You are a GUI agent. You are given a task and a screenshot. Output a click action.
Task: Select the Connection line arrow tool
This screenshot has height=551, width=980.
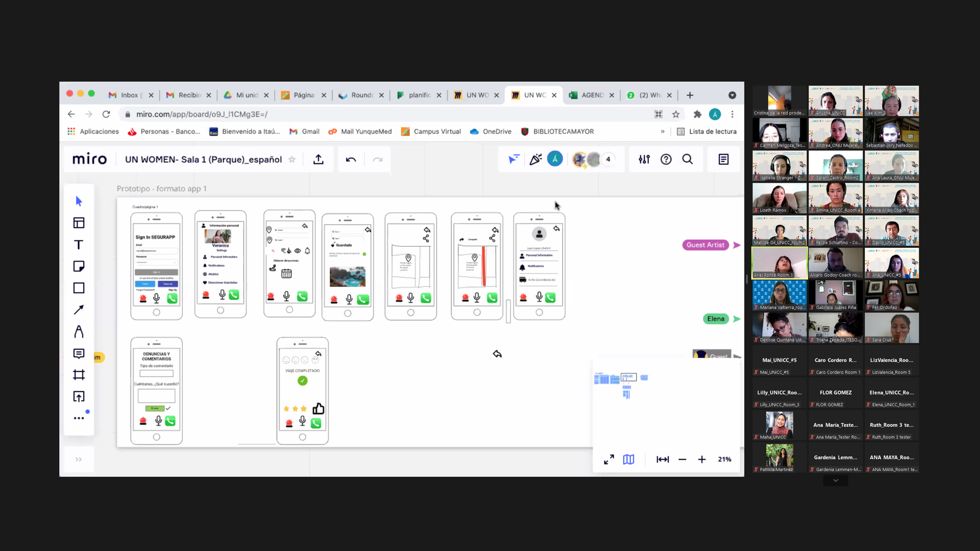tap(79, 310)
